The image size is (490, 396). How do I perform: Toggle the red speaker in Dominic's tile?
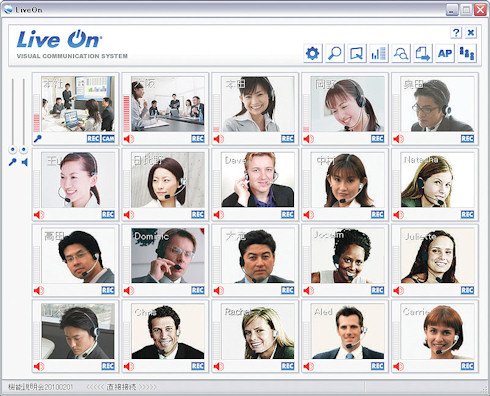point(129,291)
